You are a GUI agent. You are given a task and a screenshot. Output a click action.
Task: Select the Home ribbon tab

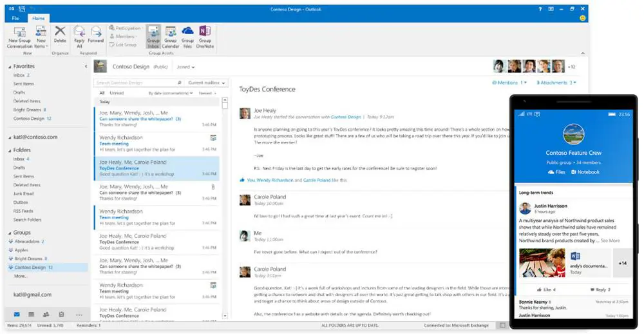(x=39, y=18)
